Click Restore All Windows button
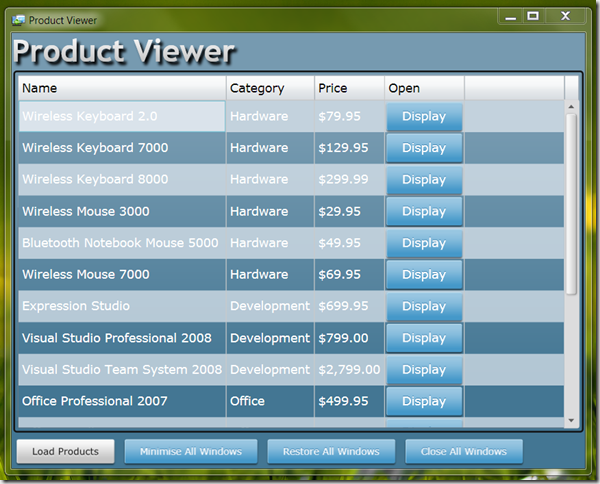Viewport: 600px width, 484px height. 331,451
